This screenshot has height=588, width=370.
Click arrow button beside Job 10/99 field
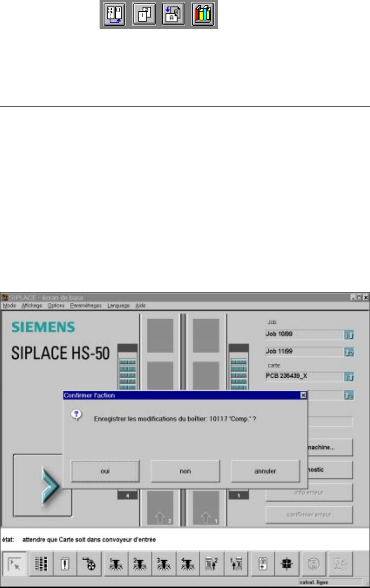click(349, 335)
